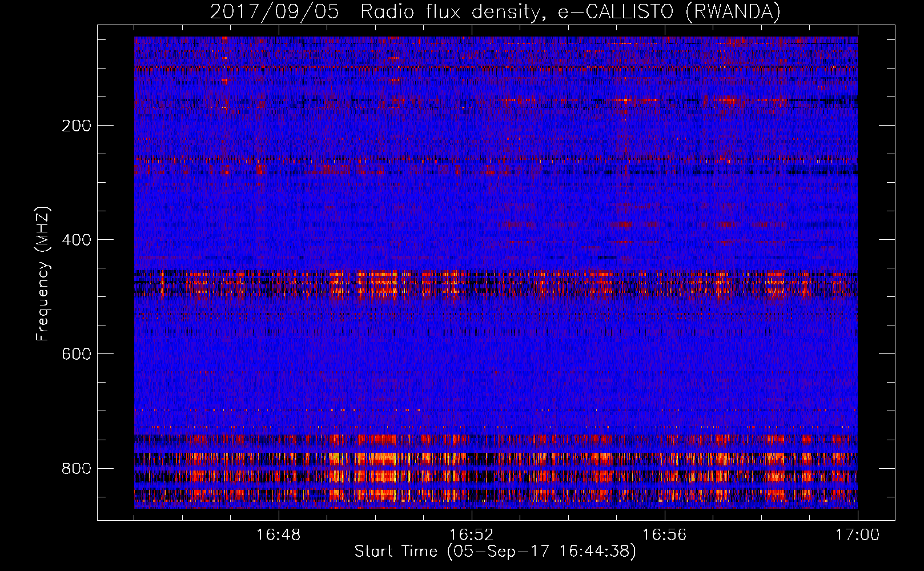Click the 16:56 time tick label
The image size is (924, 571).
pos(665,535)
